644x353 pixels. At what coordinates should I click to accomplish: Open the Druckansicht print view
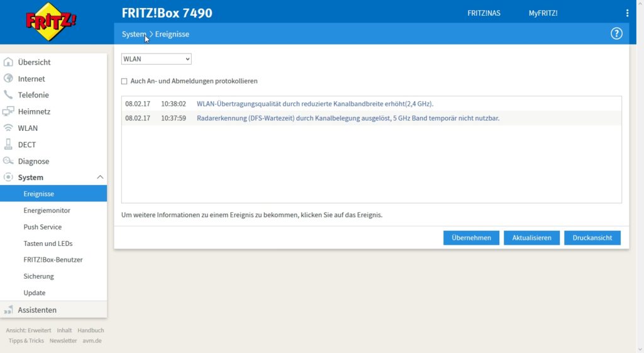tap(592, 238)
